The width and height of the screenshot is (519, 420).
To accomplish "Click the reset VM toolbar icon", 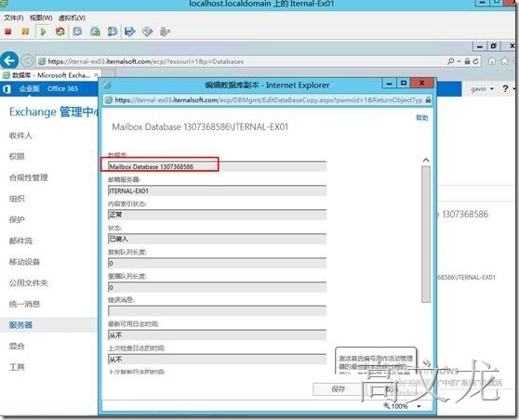I will click(x=60, y=32).
